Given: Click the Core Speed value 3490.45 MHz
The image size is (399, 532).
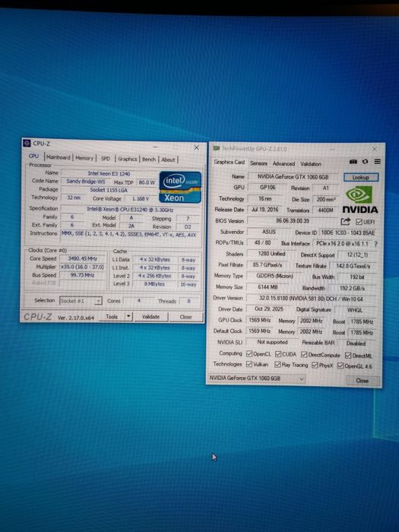Looking at the screenshot, I should pyautogui.click(x=83, y=258).
